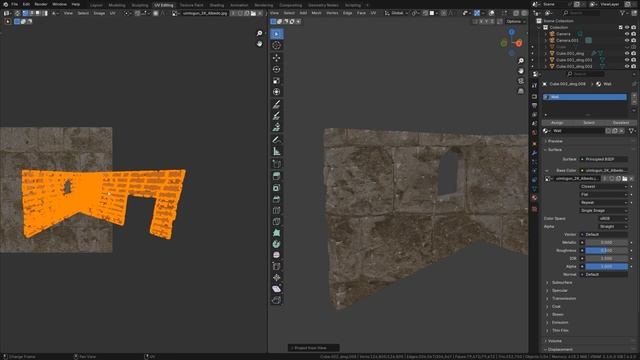The image size is (640, 360).
Task: Open the Repeat extension dropdown
Action: coord(604,202)
